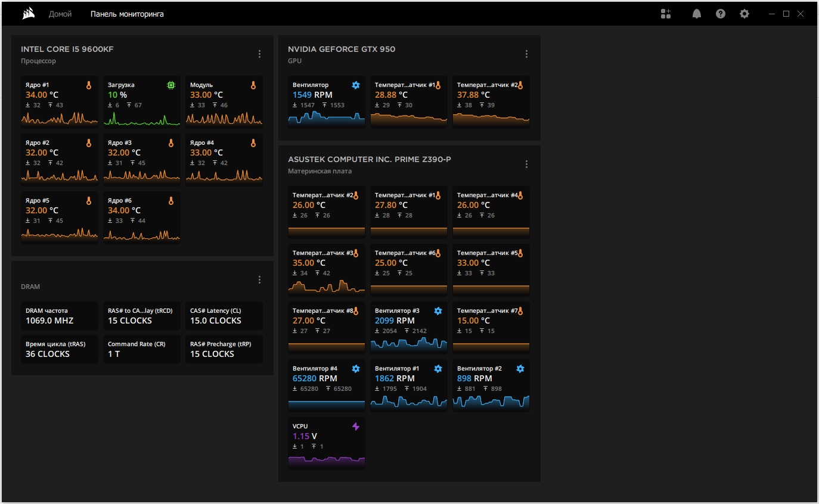The image size is (819, 504).
Task: Open the settings gear in the title bar
Action: point(744,14)
